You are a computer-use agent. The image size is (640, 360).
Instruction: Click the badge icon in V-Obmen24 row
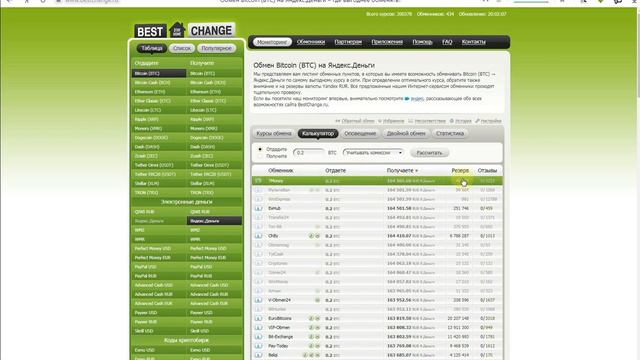[x=317, y=300]
